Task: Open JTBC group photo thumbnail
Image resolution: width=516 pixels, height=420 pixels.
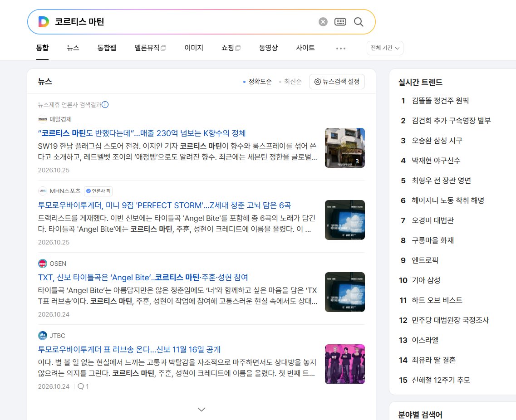Action: pos(345,364)
